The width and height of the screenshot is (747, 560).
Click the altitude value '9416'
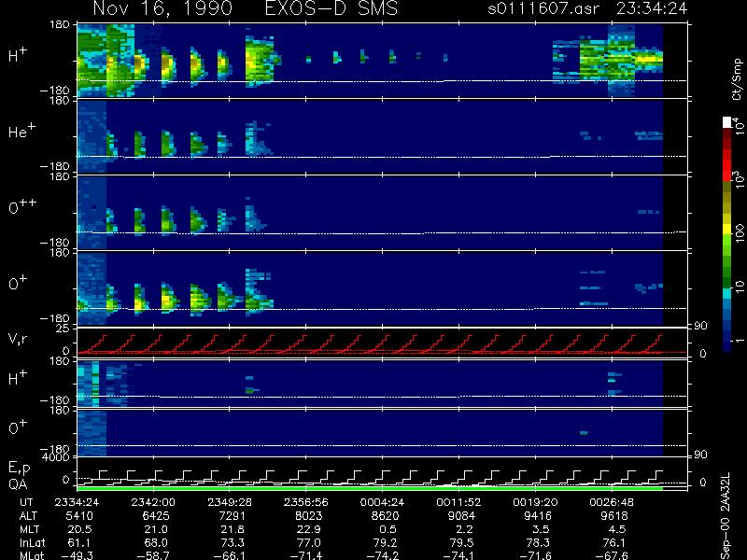point(538,516)
